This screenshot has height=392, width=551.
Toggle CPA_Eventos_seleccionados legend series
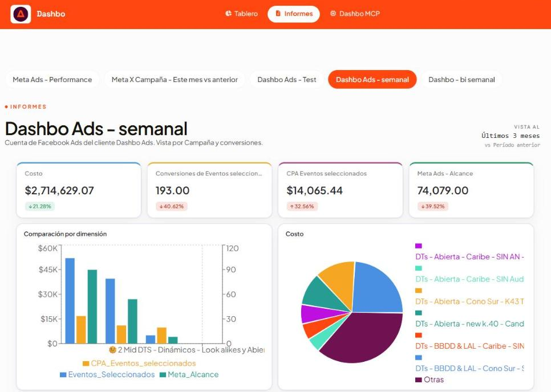(139, 363)
